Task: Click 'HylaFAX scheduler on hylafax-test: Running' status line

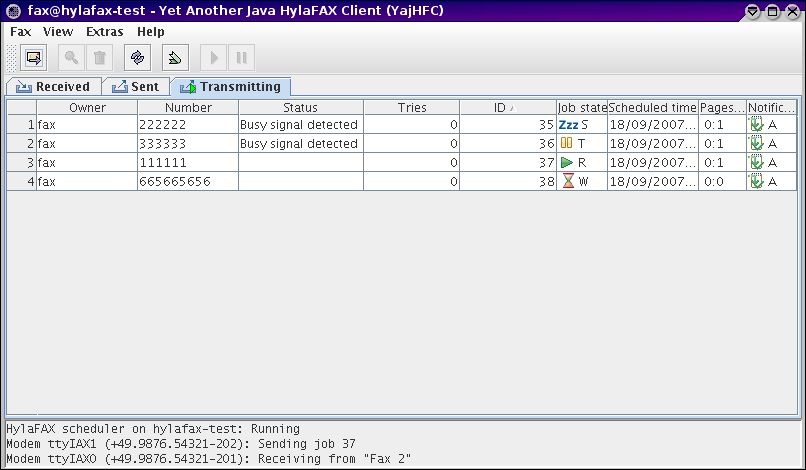Action: [x=153, y=429]
